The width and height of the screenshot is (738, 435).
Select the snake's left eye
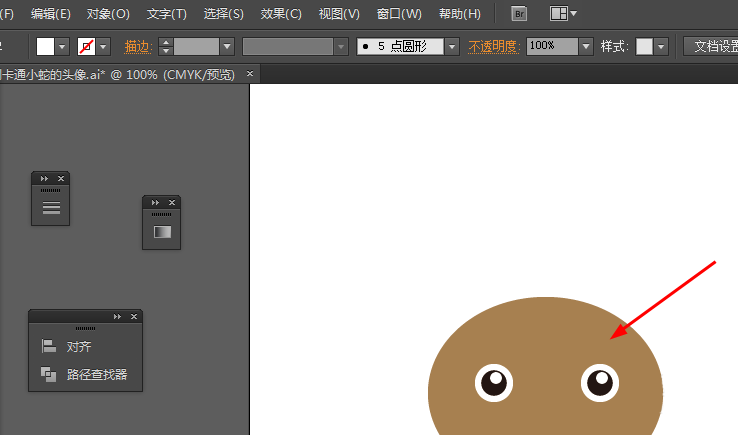click(494, 383)
